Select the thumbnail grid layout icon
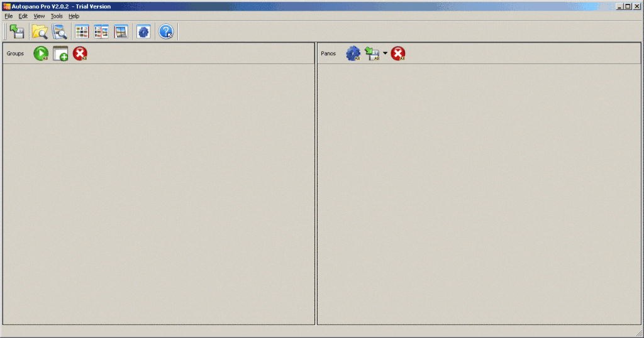 82,31
